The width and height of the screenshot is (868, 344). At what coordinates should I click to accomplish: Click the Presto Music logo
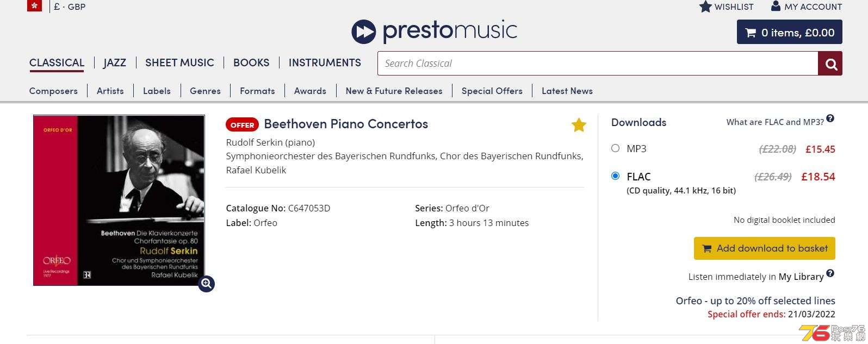pyautogui.click(x=434, y=31)
